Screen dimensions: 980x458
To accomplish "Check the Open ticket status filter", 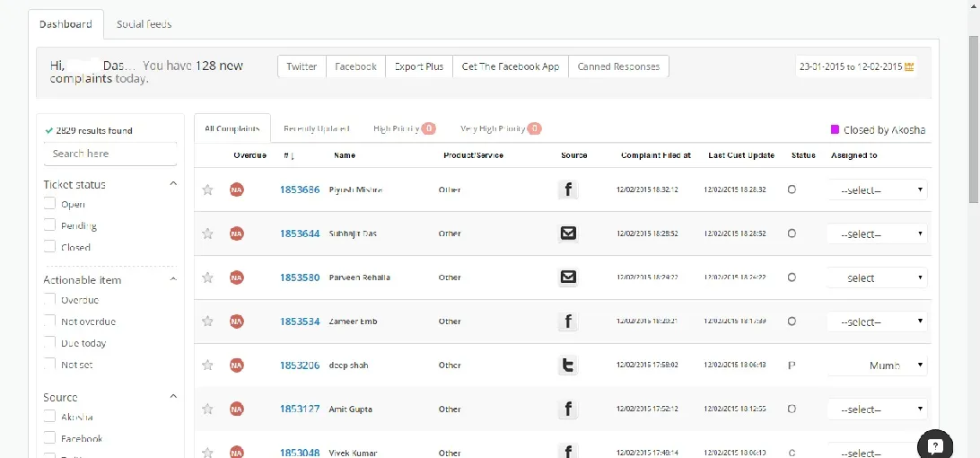I will point(50,204).
